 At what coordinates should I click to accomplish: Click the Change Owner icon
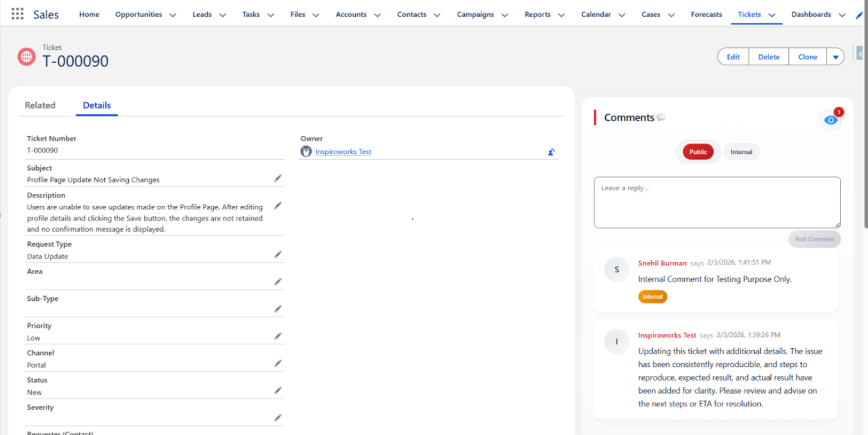551,152
